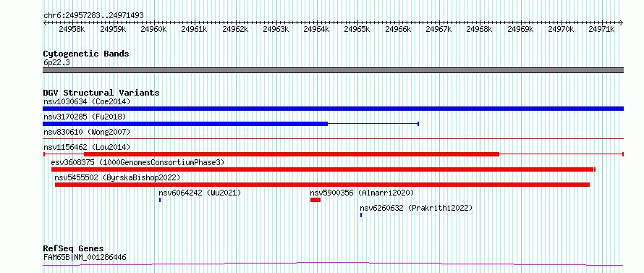644x273 pixels.
Task: Click the small blue nsv6064242 (Wu2021) marker
Action: (x=160, y=200)
